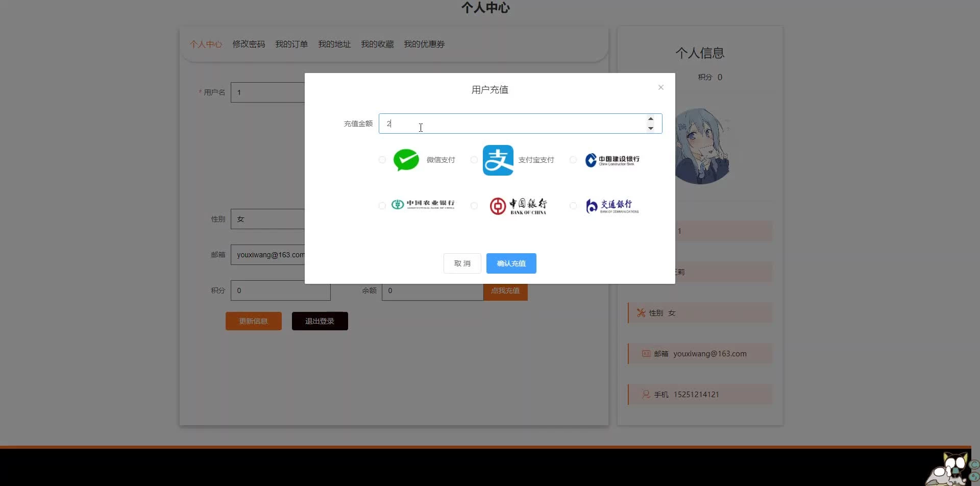Click the user icon beside 手机

646,394
